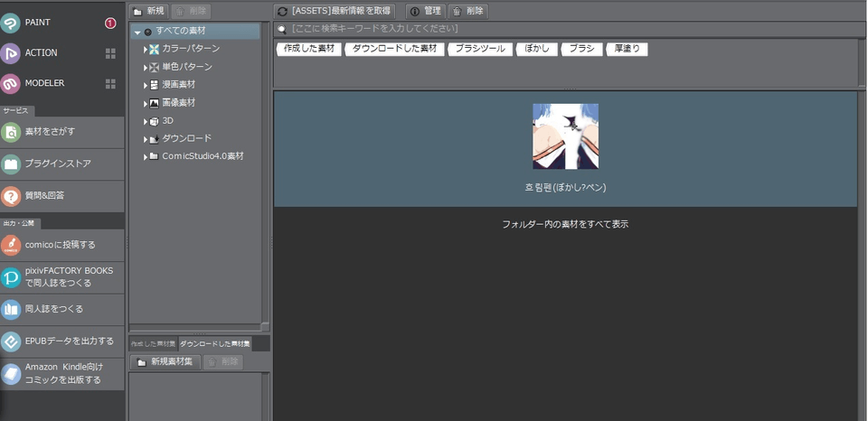The width and height of the screenshot is (868, 421).
Task: Choose Amazon Kindle comic publishing icon
Action: (x=11, y=373)
